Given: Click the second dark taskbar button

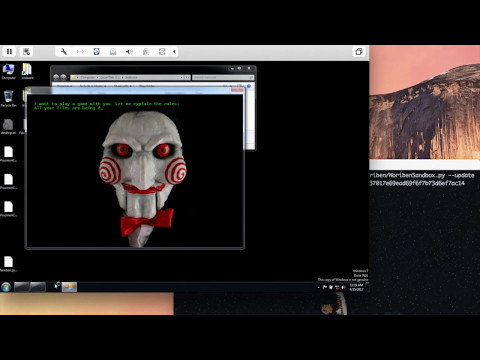Looking at the screenshot, I should click(x=37, y=287).
